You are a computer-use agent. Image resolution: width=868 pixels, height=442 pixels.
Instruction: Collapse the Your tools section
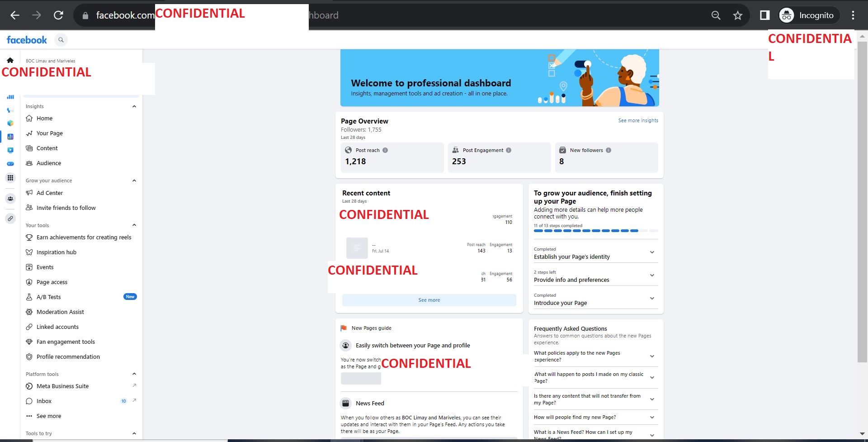pyautogui.click(x=134, y=225)
